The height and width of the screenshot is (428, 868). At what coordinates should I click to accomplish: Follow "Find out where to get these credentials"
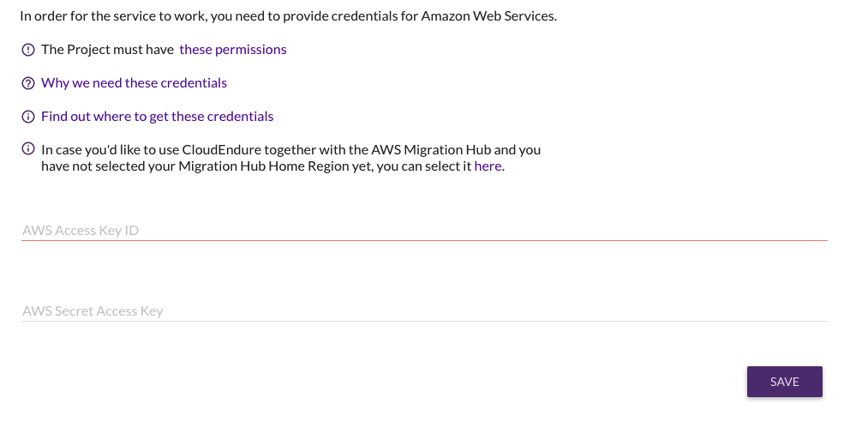pos(157,117)
